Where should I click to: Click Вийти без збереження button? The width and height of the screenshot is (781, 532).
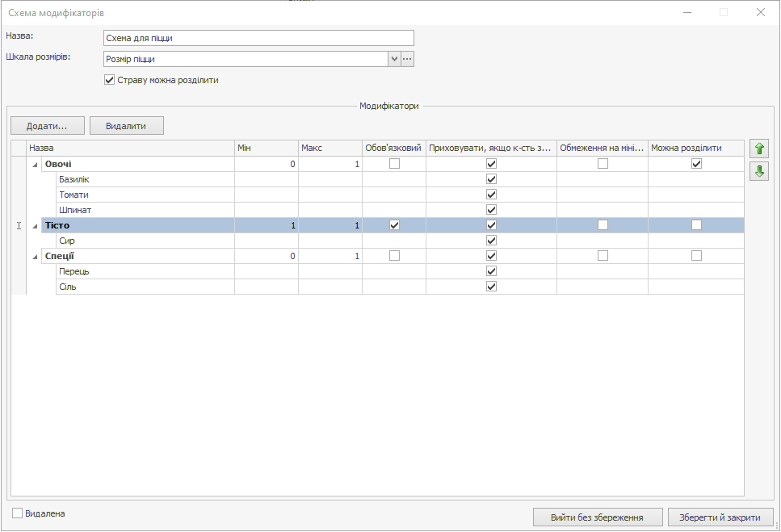[597, 517]
